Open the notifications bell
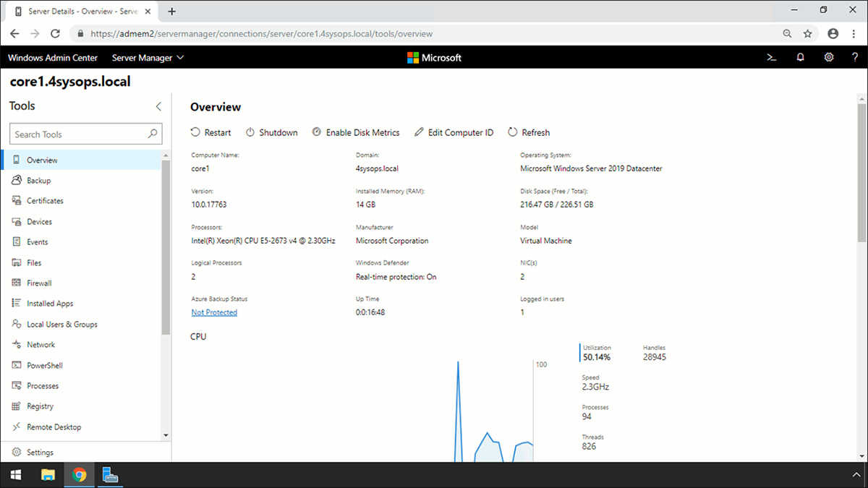This screenshot has height=488, width=868. [x=800, y=57]
